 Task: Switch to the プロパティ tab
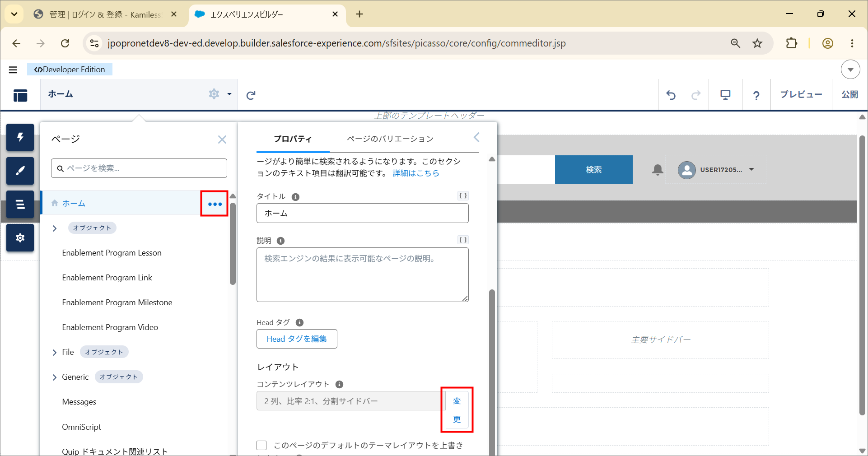[293, 139]
